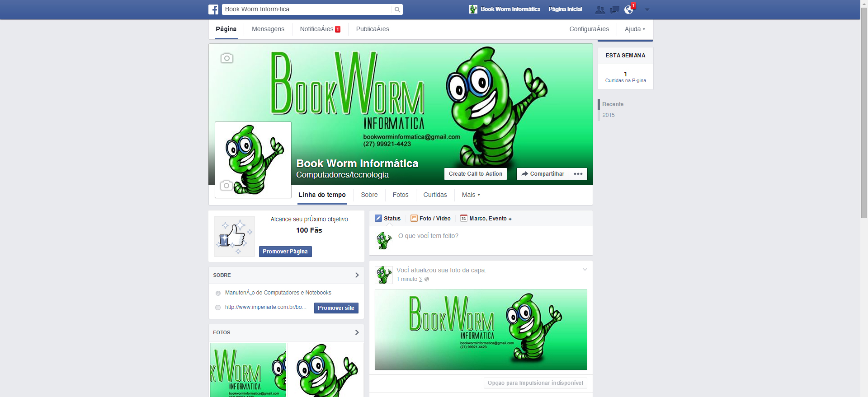Click the thumbs-up goal image

(234, 236)
